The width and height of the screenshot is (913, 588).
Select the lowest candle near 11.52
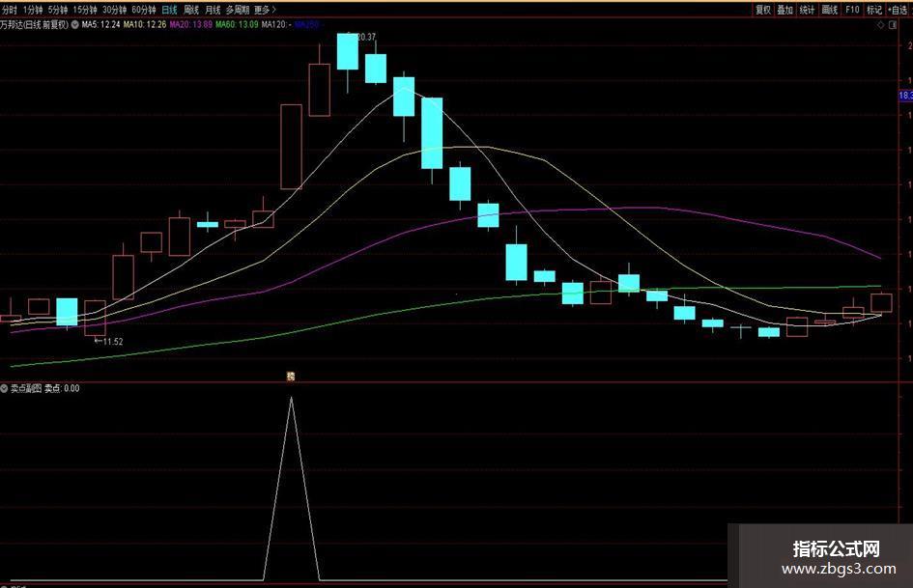point(95,318)
